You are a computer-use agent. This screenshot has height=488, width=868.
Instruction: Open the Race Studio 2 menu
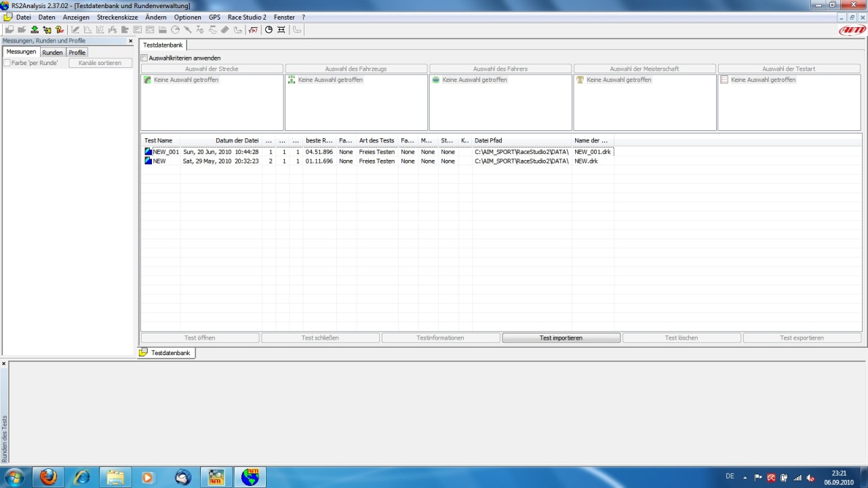click(247, 17)
